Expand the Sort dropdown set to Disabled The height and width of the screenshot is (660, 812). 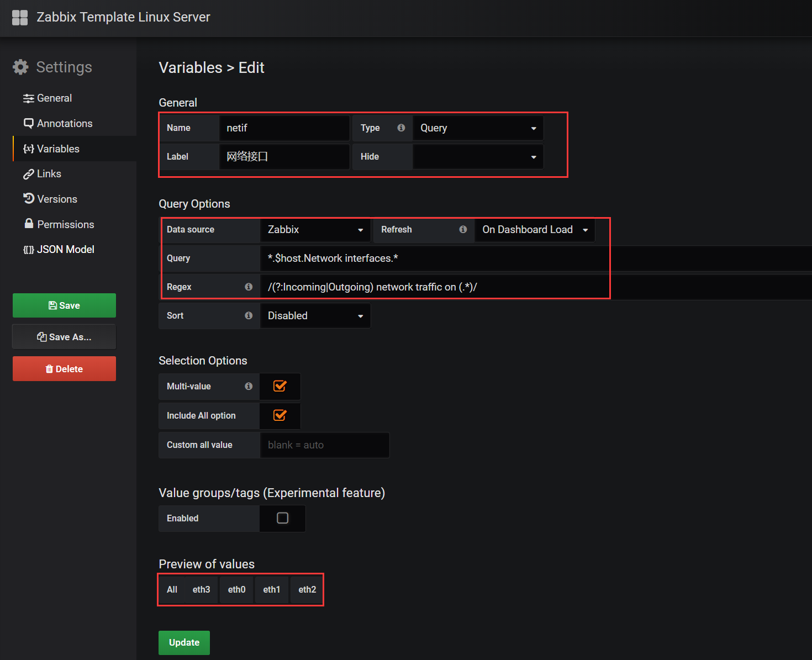(315, 316)
